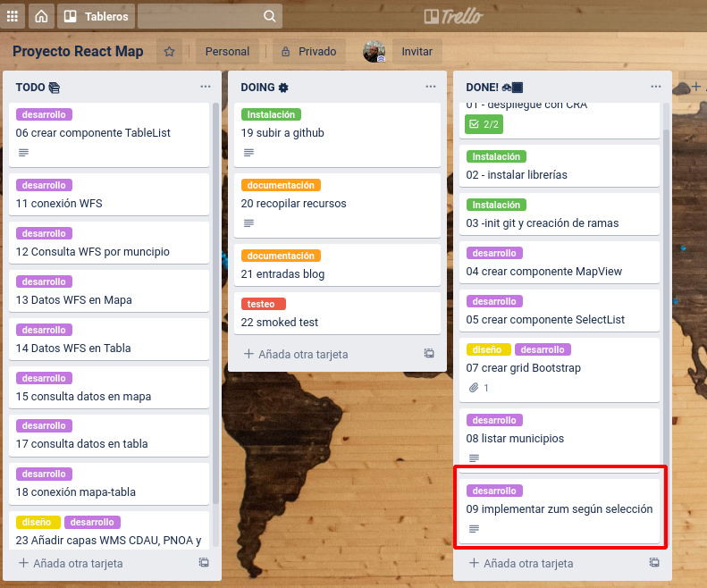This screenshot has width=707, height=588.
Task: Open card 23 Añadir capas WMS CDAU
Action: point(109,530)
